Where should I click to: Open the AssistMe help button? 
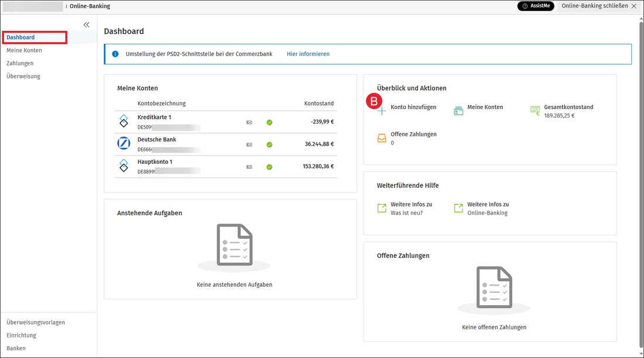(536, 6)
